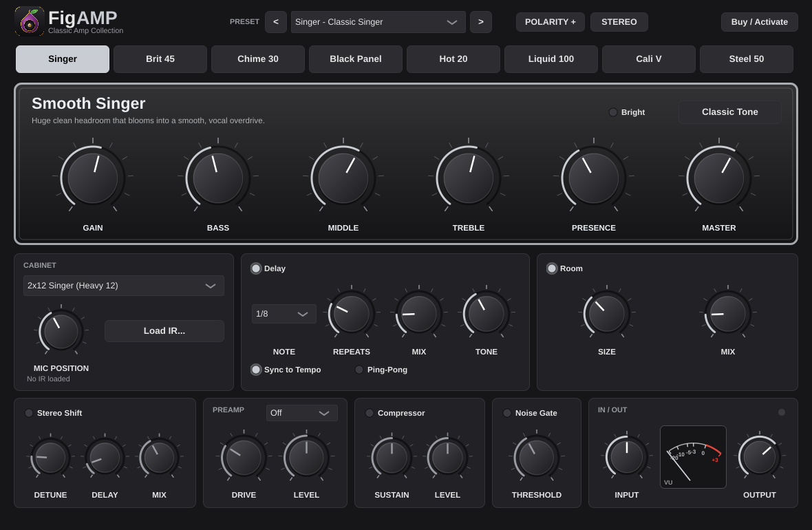Screen dimensions: 812x530
Task: Click the Stereo Shift DELAY knob
Action: [105, 458]
